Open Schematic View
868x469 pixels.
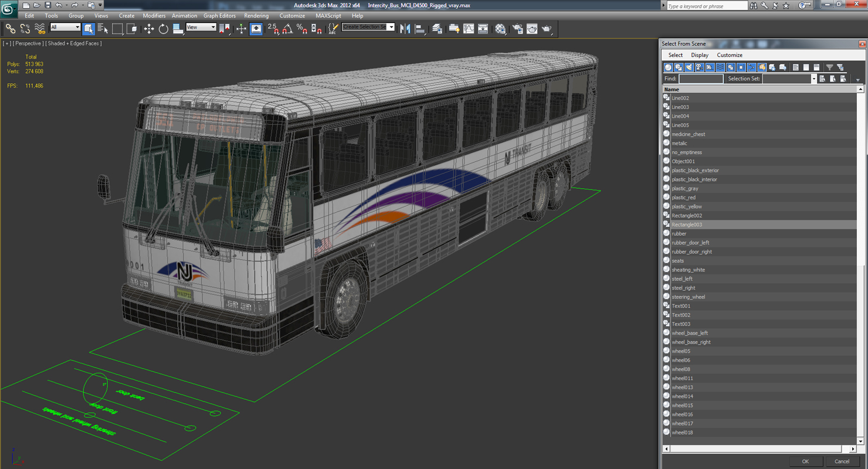tap(483, 28)
